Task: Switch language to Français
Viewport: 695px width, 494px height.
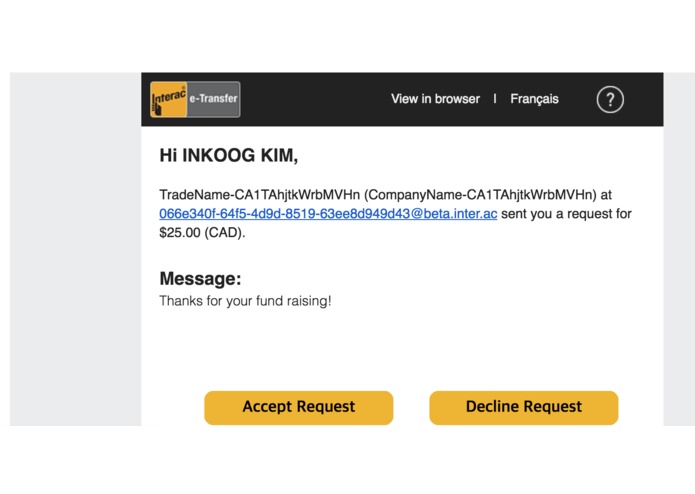Action: tap(534, 99)
